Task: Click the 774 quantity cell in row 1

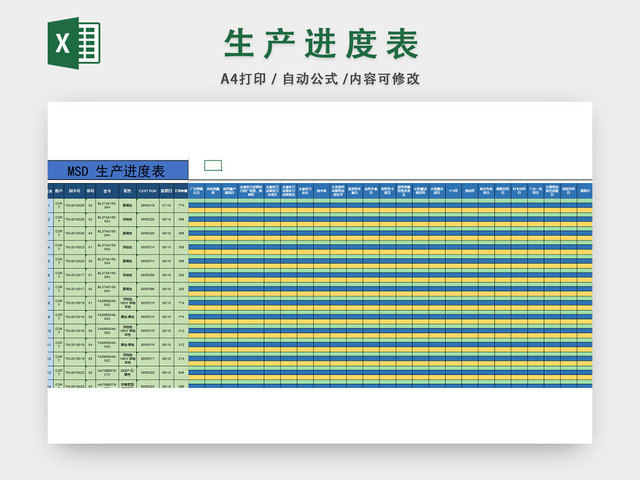Action: (181, 205)
